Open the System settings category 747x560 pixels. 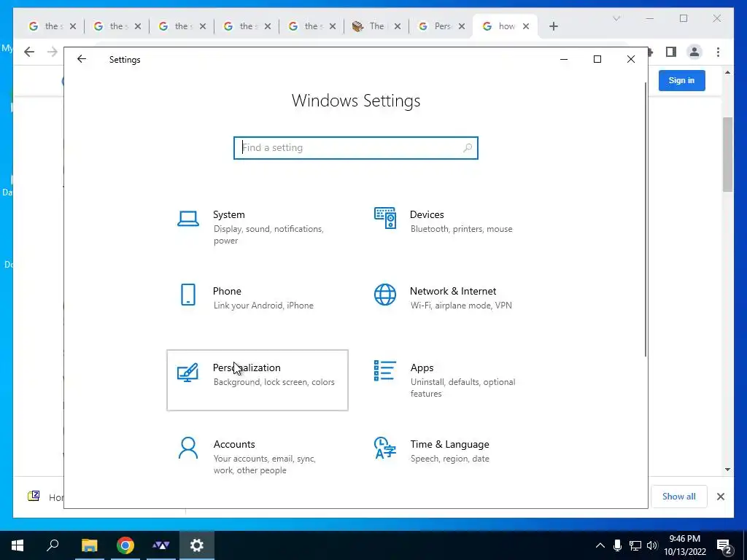(258, 227)
